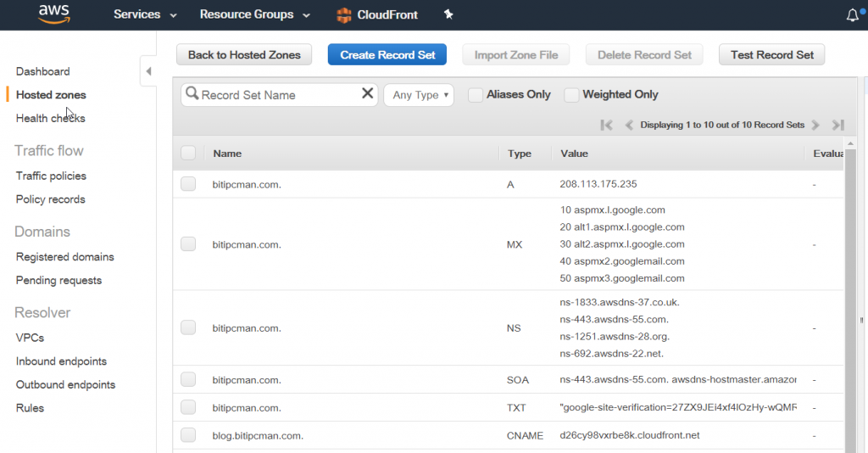Open Hosted zones in the sidebar

(x=51, y=95)
